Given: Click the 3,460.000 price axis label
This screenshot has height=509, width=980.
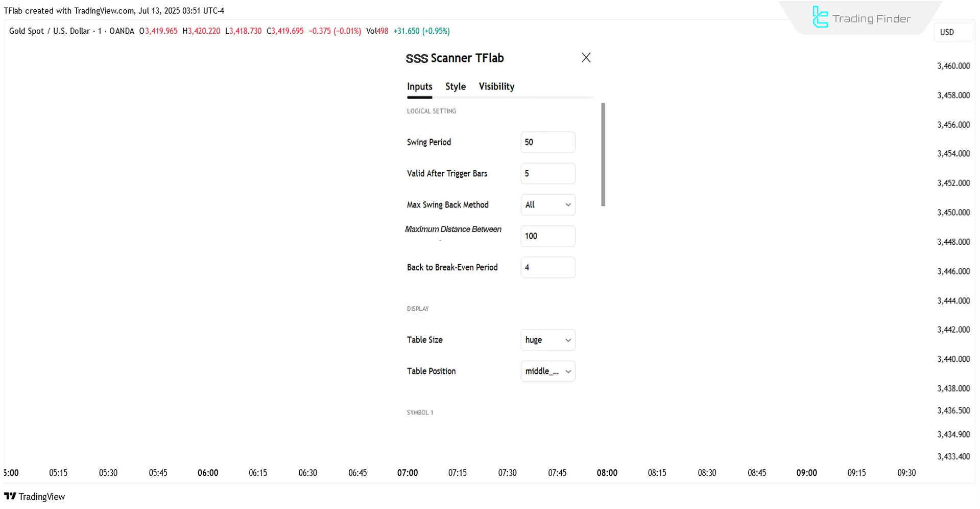Looking at the screenshot, I should point(953,65).
